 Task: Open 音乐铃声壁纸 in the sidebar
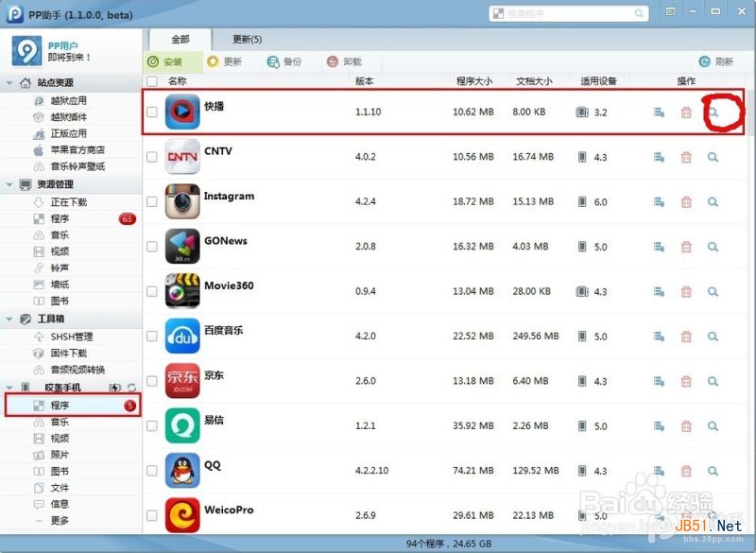point(77,166)
